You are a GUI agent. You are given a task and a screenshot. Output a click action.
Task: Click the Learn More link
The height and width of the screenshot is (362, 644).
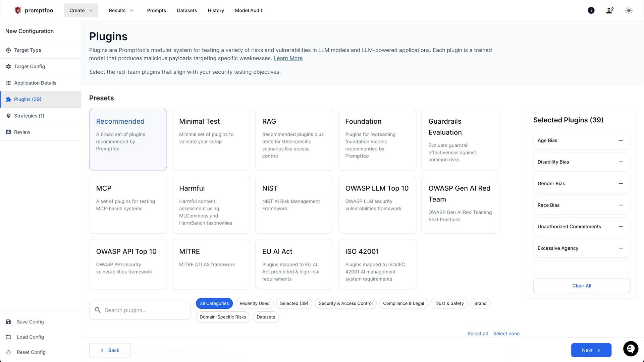[288, 58]
